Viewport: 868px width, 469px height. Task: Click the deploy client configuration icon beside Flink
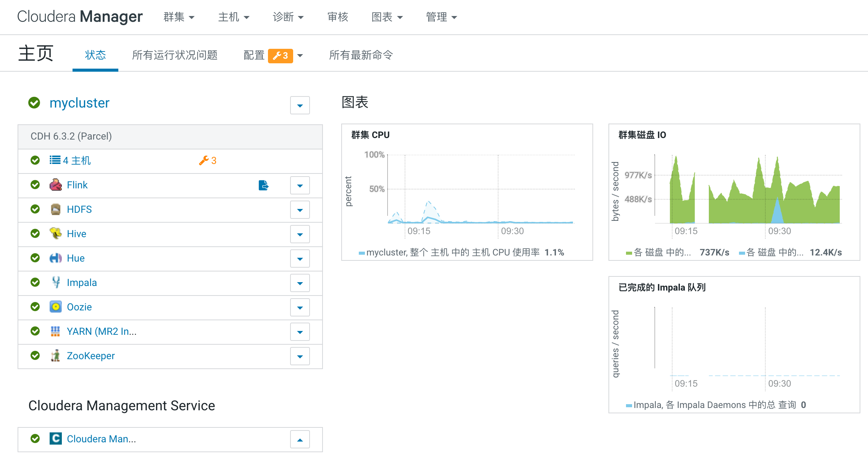263,185
